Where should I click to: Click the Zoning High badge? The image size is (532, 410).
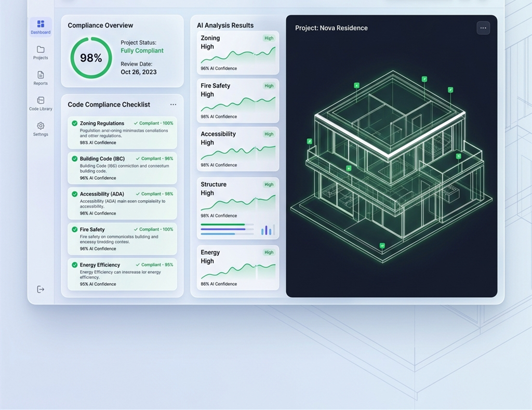(x=269, y=38)
